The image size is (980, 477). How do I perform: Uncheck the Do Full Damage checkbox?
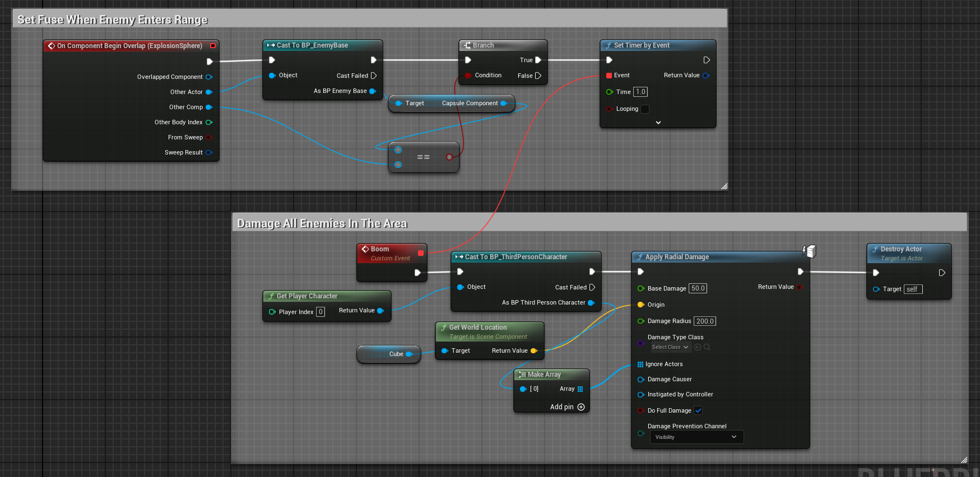[698, 410]
